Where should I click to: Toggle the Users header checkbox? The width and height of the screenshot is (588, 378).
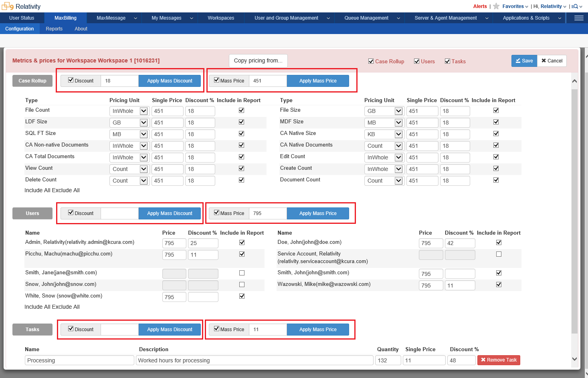[x=417, y=61]
